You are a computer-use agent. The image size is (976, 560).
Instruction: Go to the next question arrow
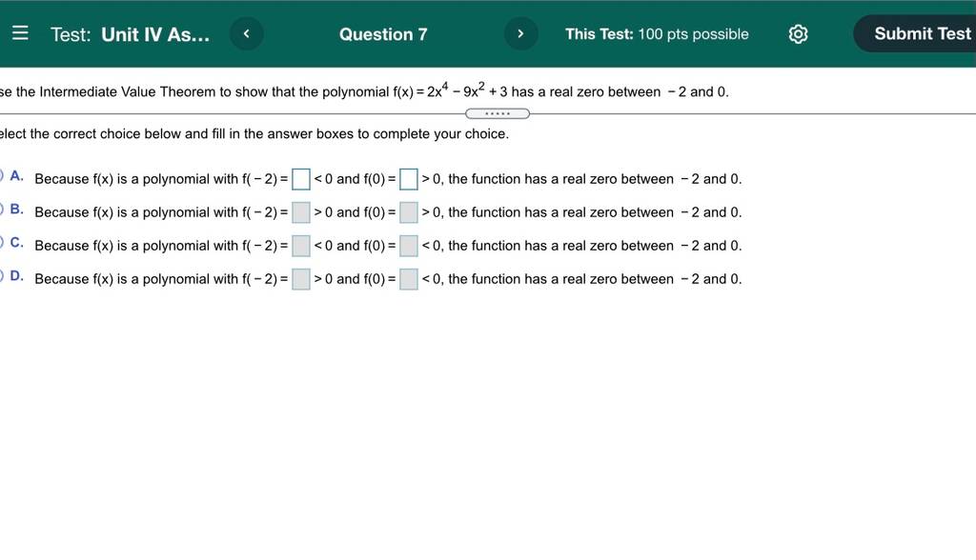pos(521,33)
